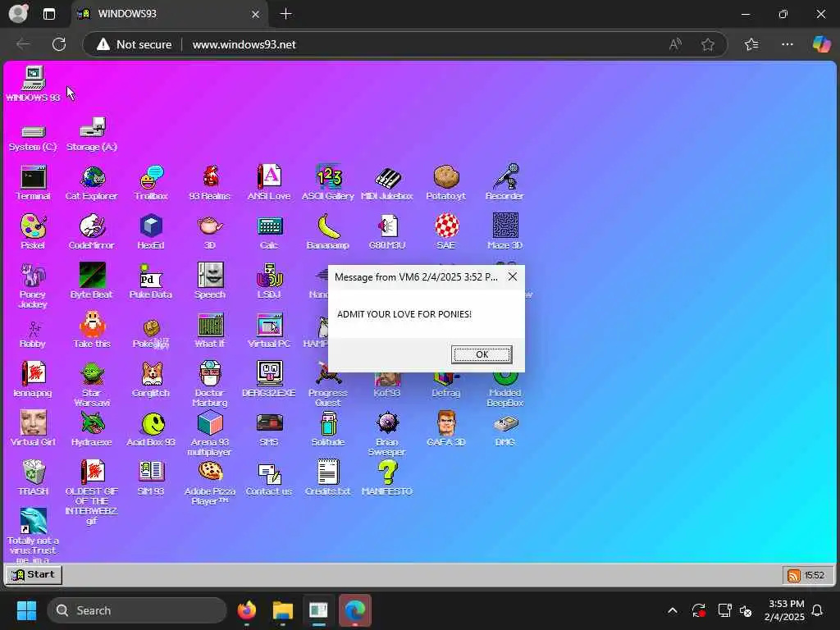Open Puke Data icon
The image size is (840, 630).
151,281
